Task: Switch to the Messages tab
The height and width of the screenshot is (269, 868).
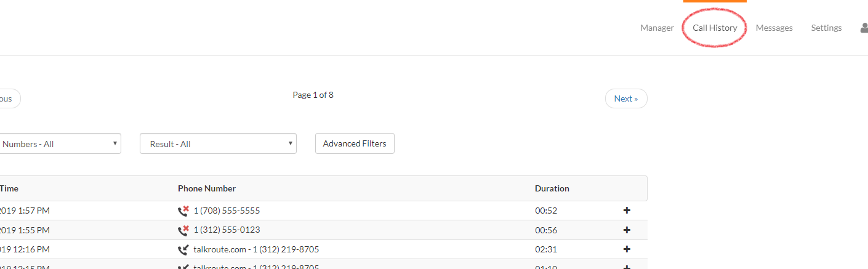Action: coord(774,28)
